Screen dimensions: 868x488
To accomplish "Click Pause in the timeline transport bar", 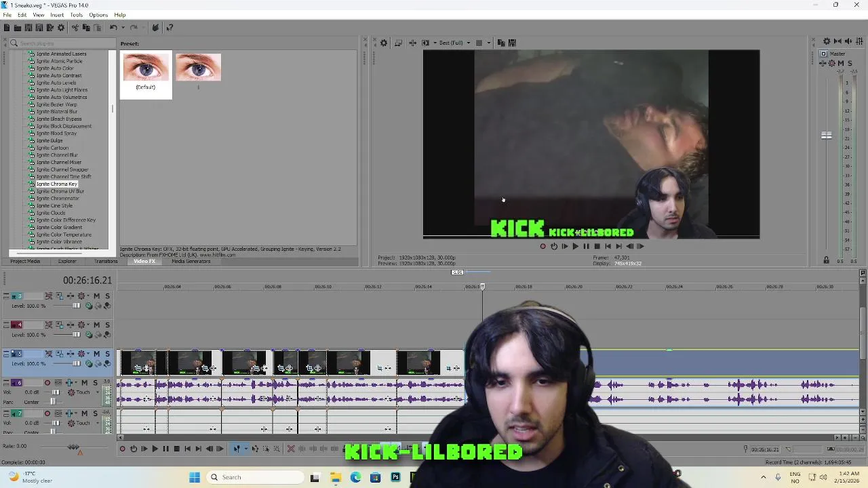I will [x=165, y=449].
